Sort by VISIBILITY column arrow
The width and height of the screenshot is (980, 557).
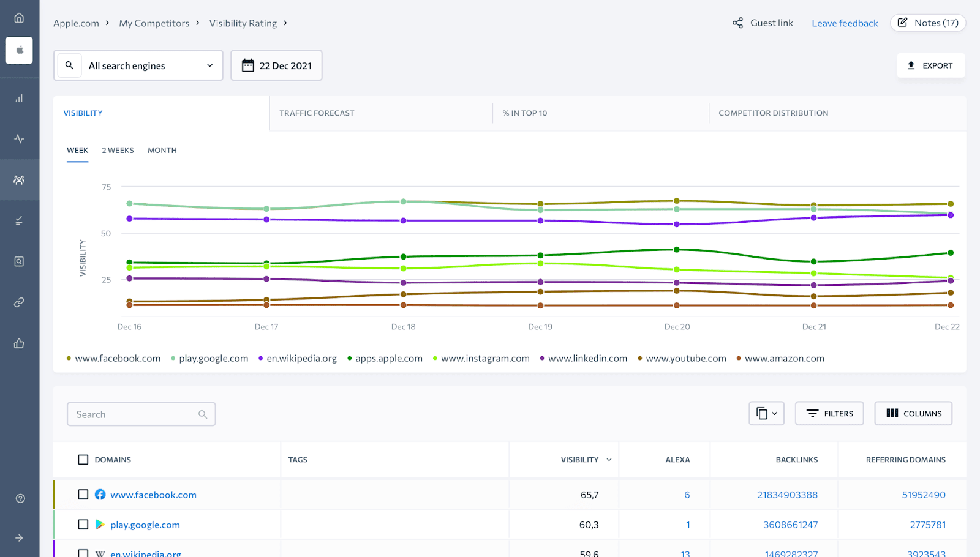tap(609, 460)
